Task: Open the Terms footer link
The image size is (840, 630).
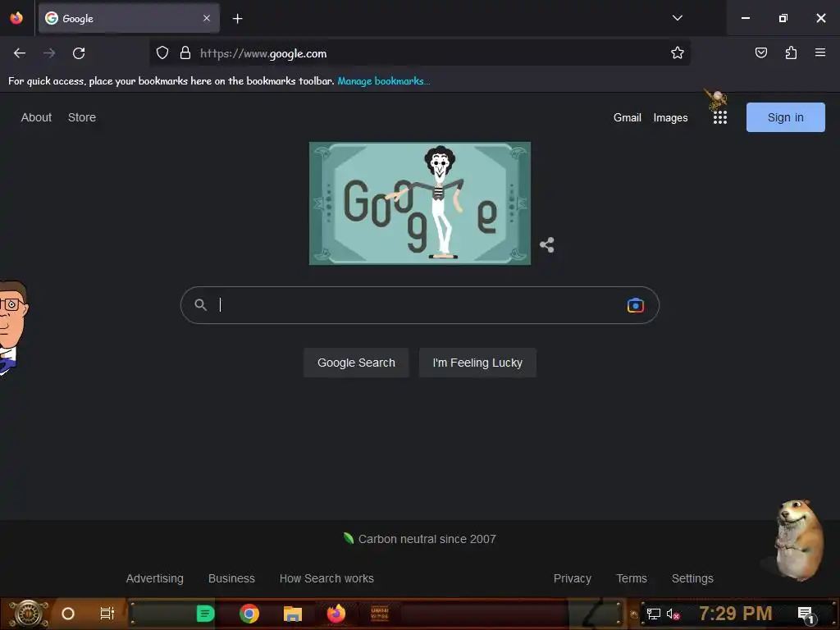Action: pyautogui.click(x=632, y=578)
